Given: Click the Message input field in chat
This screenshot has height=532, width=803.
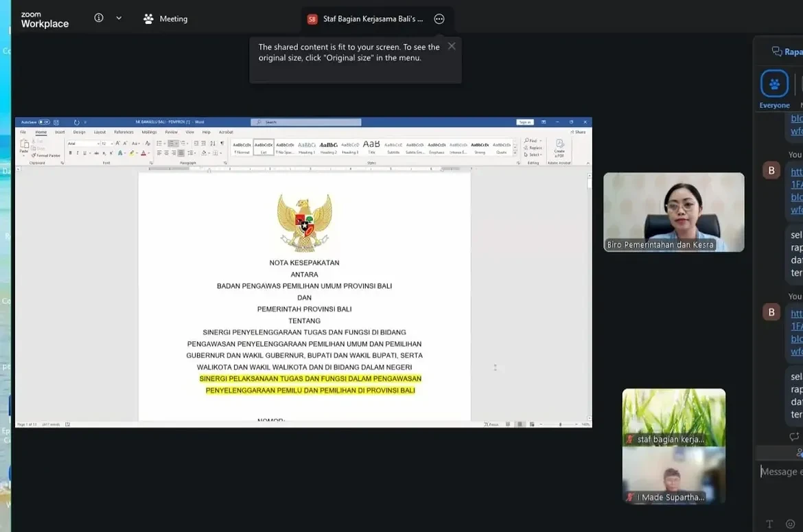Looking at the screenshot, I should pyautogui.click(x=781, y=472).
